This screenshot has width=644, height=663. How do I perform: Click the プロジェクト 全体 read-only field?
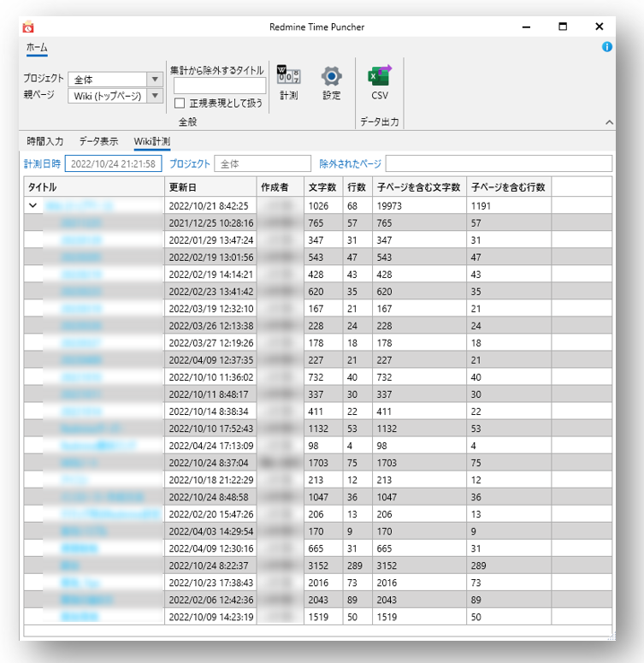(x=263, y=164)
